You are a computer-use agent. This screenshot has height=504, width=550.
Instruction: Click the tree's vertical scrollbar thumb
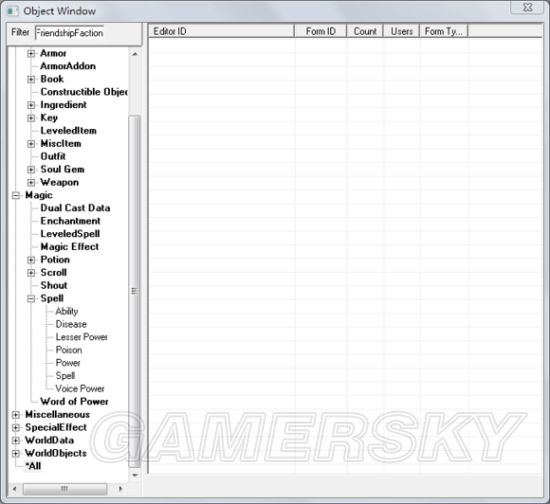(x=134, y=291)
